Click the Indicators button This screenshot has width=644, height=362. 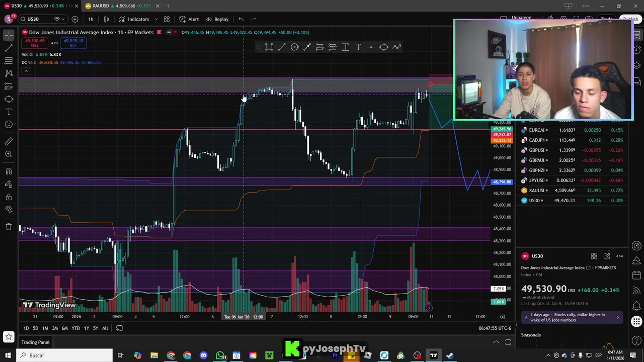(134, 19)
